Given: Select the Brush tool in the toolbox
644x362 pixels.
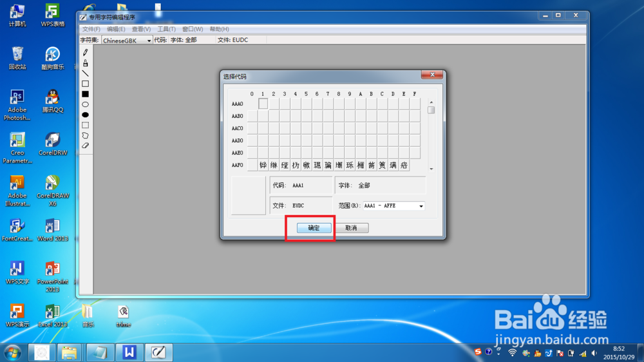Looking at the screenshot, I should pyautogui.click(x=86, y=63).
